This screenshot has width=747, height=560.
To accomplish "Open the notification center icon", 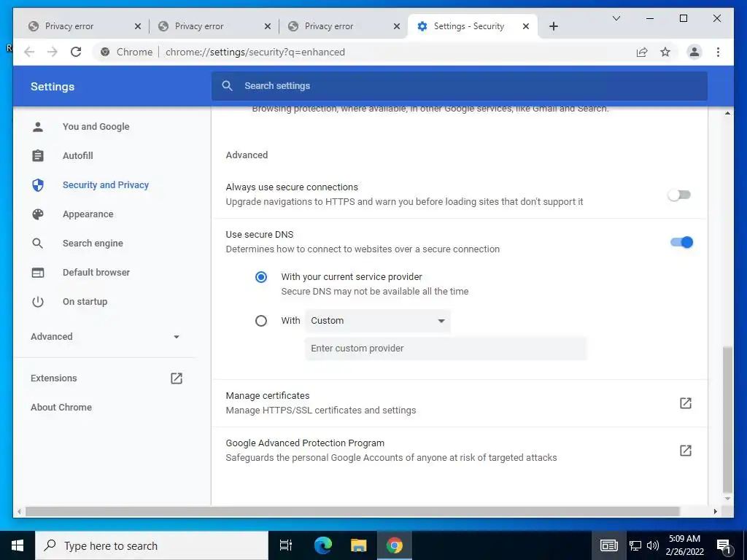I will coord(724,545).
